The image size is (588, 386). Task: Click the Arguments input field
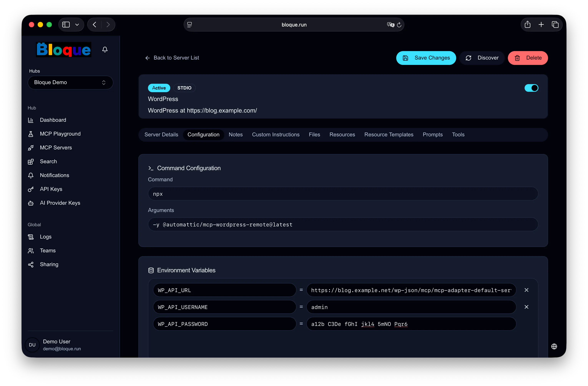pos(343,224)
